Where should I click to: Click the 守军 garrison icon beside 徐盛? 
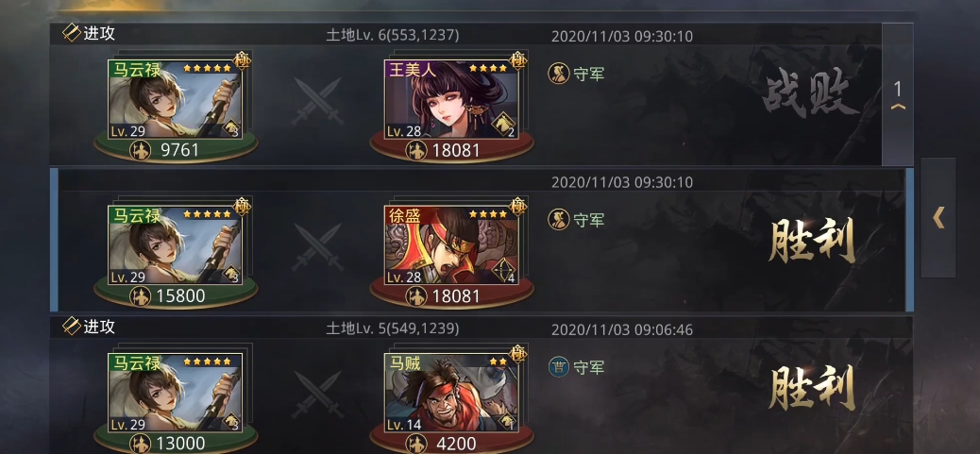tap(558, 219)
